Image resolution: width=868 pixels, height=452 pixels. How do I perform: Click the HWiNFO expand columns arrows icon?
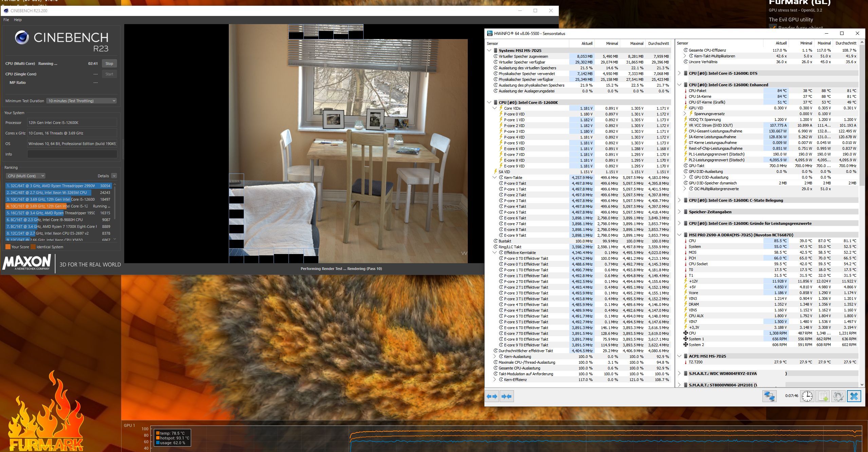492,396
